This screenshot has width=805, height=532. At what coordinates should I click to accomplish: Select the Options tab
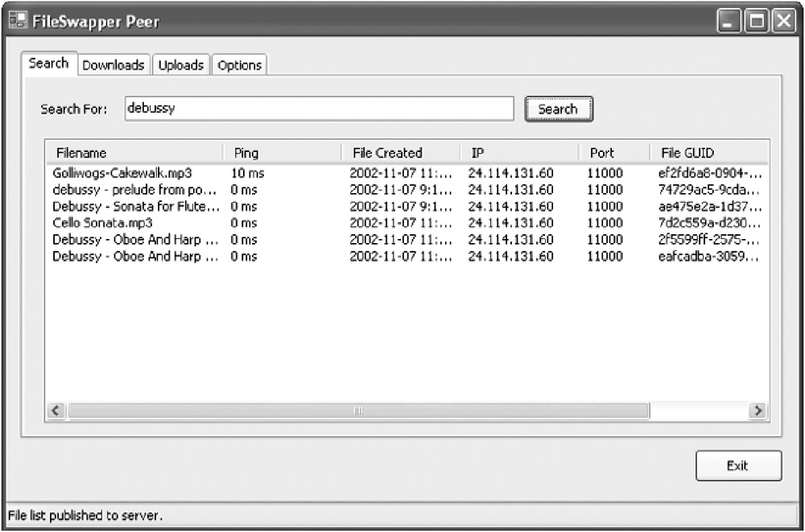pos(239,65)
